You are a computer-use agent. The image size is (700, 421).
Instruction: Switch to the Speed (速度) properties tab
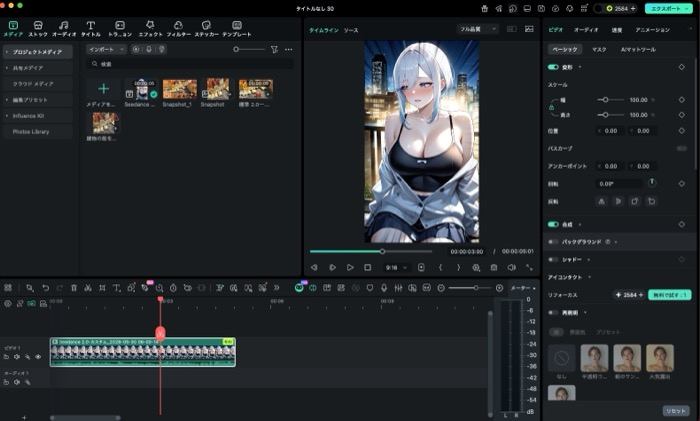coord(617,30)
